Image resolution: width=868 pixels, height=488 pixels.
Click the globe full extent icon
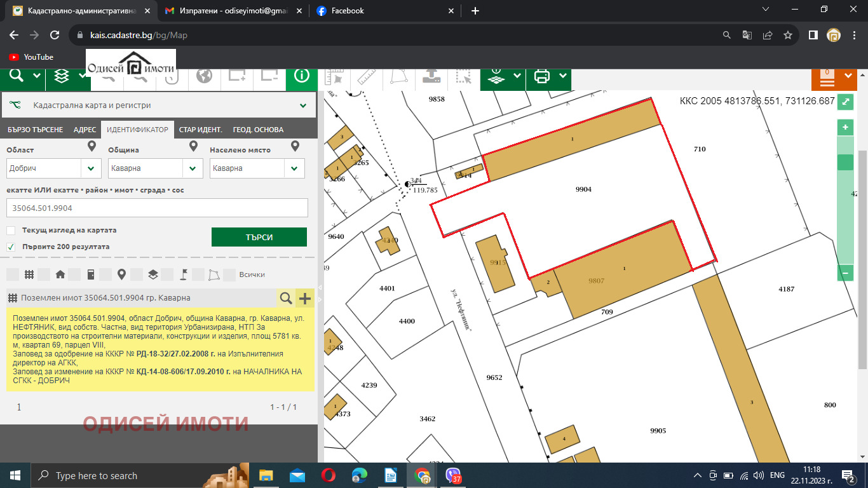click(x=204, y=77)
